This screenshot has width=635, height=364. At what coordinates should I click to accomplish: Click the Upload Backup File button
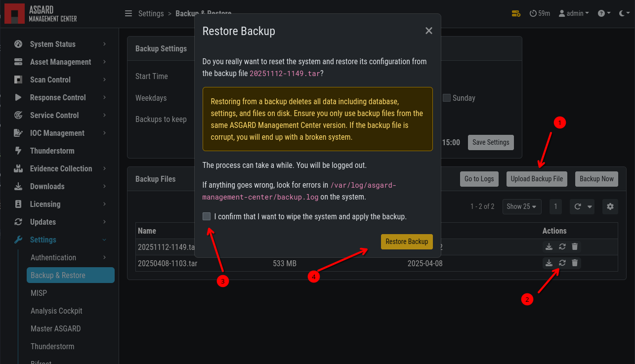tap(537, 179)
